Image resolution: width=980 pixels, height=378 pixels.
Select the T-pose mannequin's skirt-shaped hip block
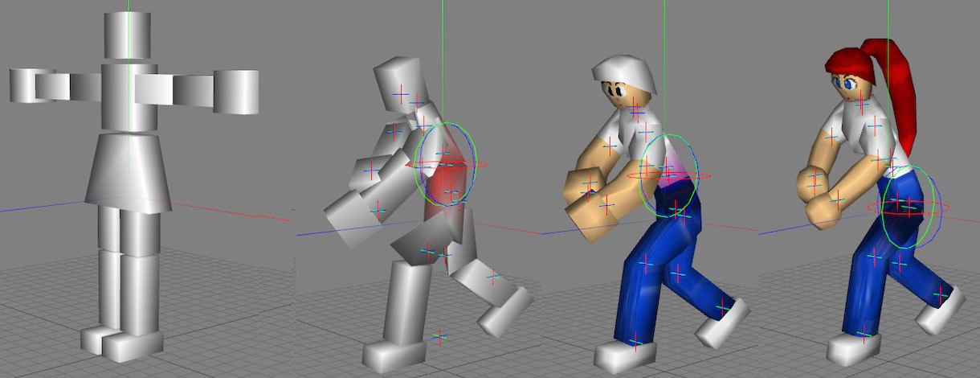[128, 171]
